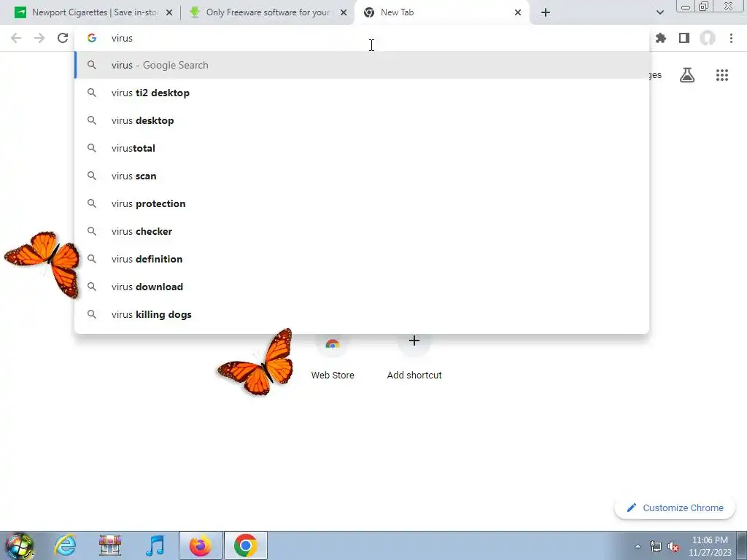Reload the page with the refresh icon

tap(63, 38)
